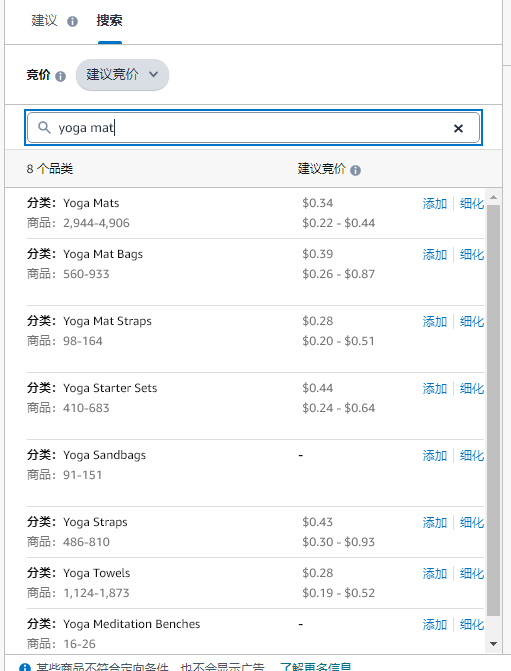Click info icon beside 建议竞价 column header
The image size is (511, 671).
355,170
